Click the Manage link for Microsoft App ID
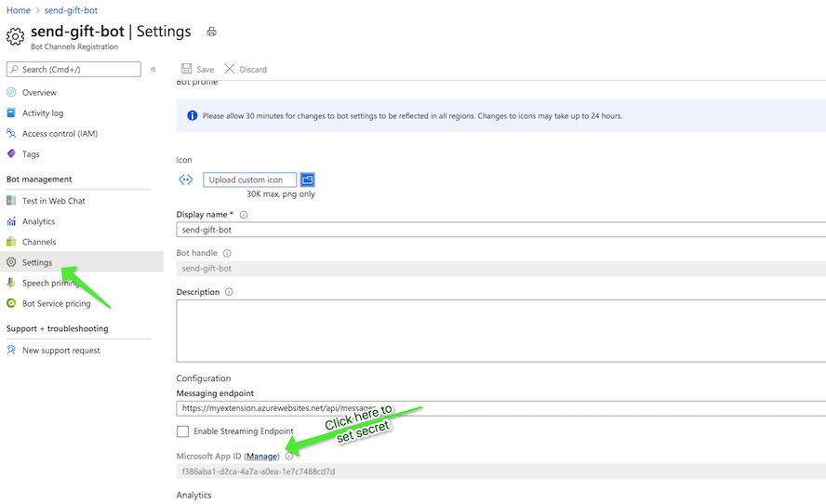 coord(261,456)
